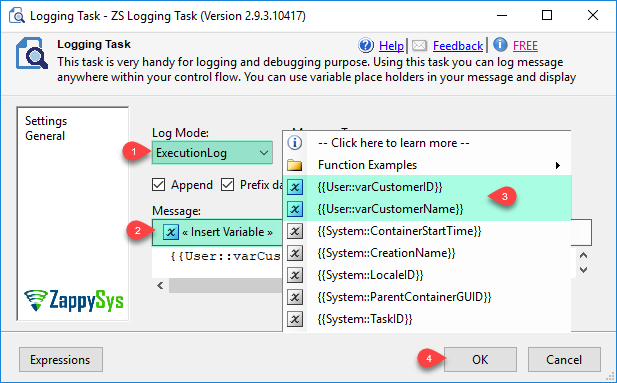Open Function Examples menu entry

click(x=367, y=165)
